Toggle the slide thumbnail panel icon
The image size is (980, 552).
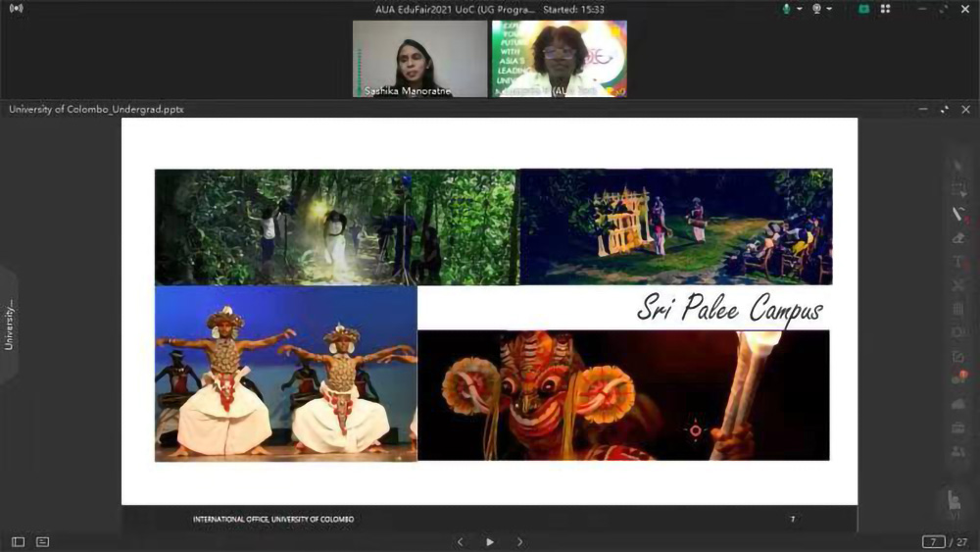(x=18, y=542)
